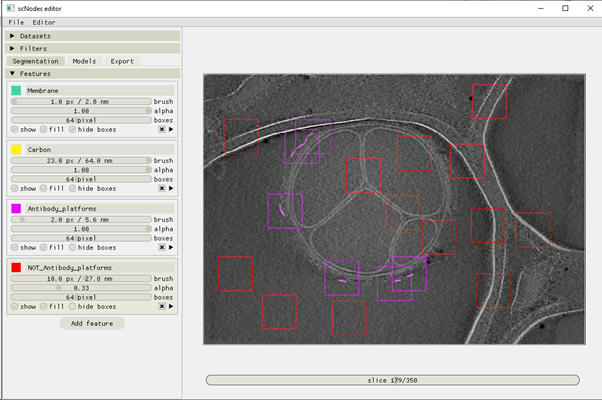Viewport: 602px width, 400px height.
Task: Adjust the Carbon boxes size slider
Action: [81, 179]
